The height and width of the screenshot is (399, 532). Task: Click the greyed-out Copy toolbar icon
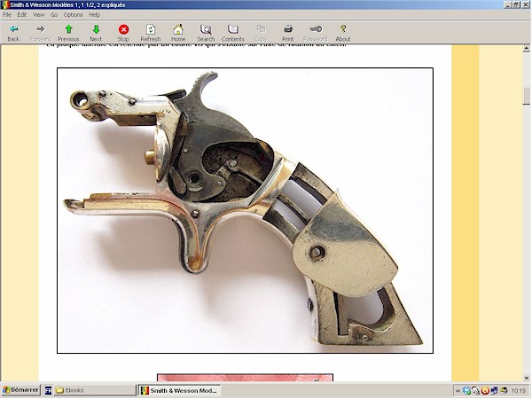click(261, 34)
